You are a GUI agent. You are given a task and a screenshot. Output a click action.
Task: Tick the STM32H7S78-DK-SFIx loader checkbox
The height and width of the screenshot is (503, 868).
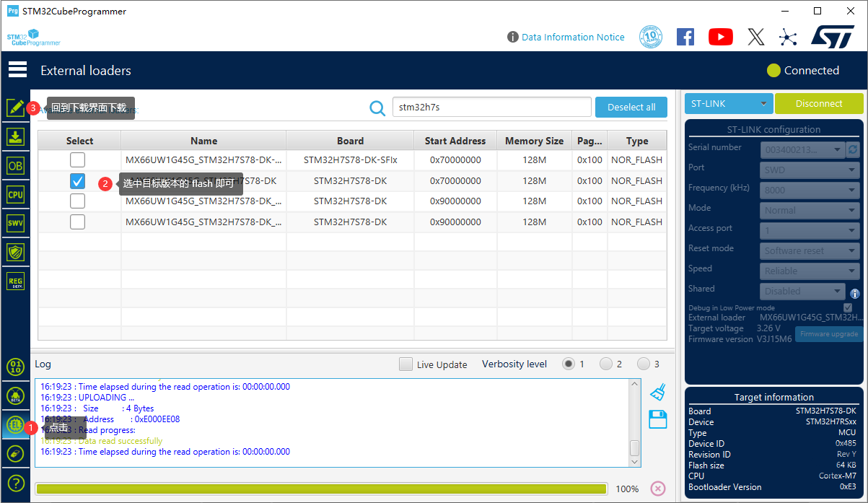[x=77, y=159]
